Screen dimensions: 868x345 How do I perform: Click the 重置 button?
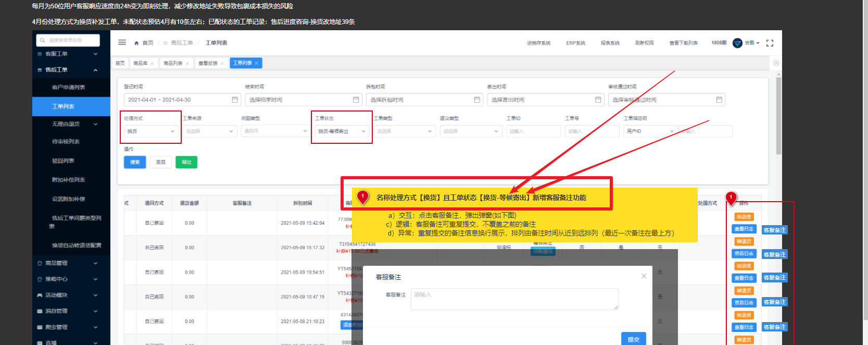161,162
